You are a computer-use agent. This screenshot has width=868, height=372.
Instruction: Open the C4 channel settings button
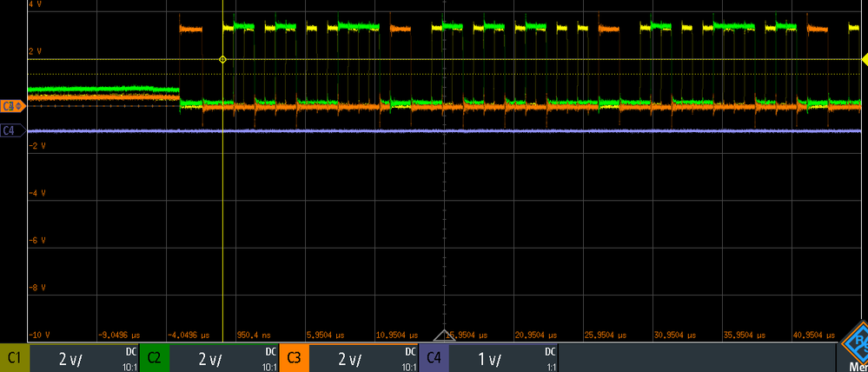(x=488, y=358)
